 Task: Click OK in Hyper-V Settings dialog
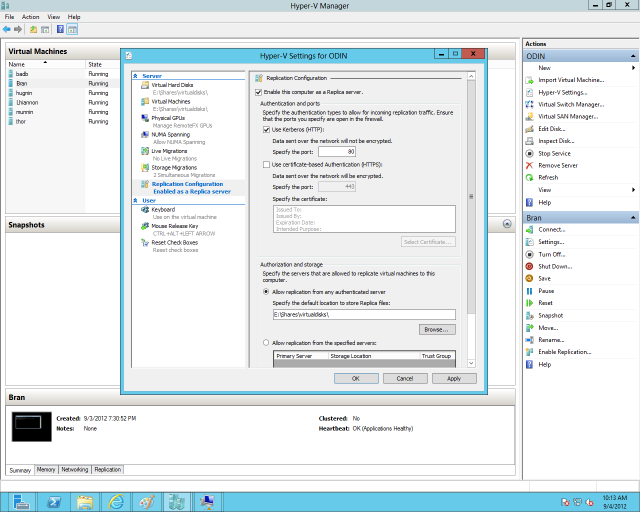pyautogui.click(x=356, y=378)
